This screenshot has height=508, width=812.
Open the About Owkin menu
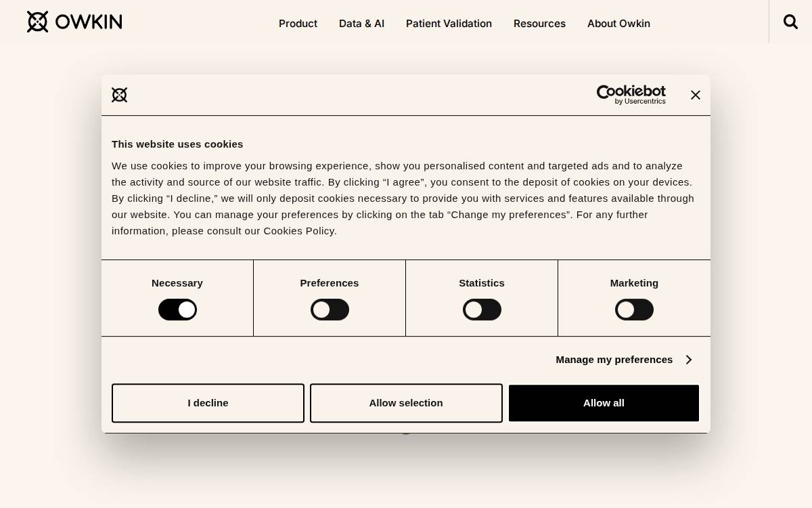[618, 24]
